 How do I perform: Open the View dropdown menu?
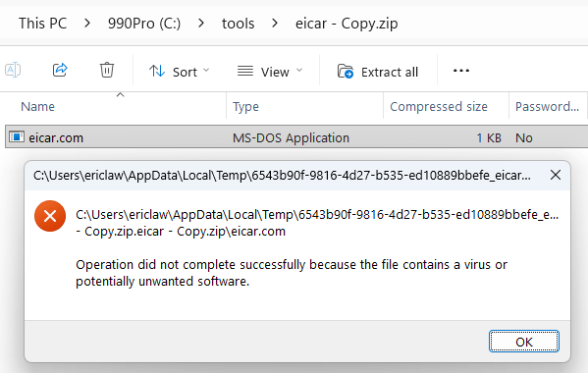point(270,72)
